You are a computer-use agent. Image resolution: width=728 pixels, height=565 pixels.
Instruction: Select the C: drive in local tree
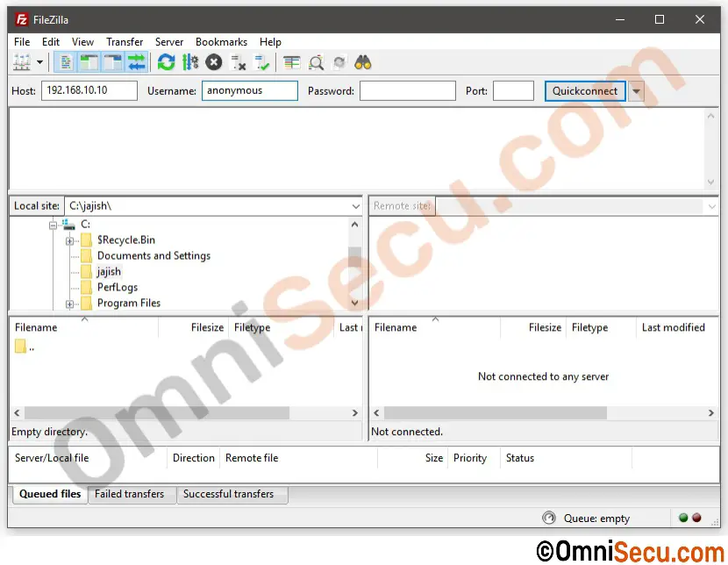pyautogui.click(x=85, y=225)
